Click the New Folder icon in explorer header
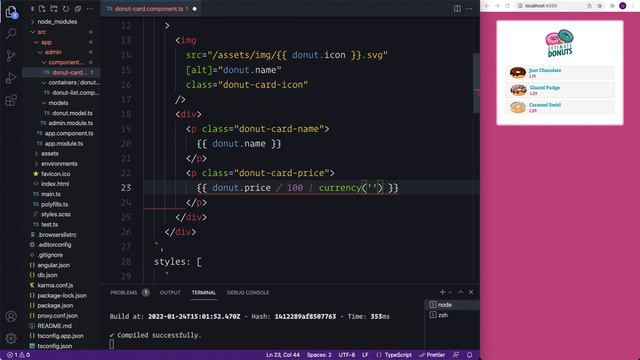 point(54,9)
